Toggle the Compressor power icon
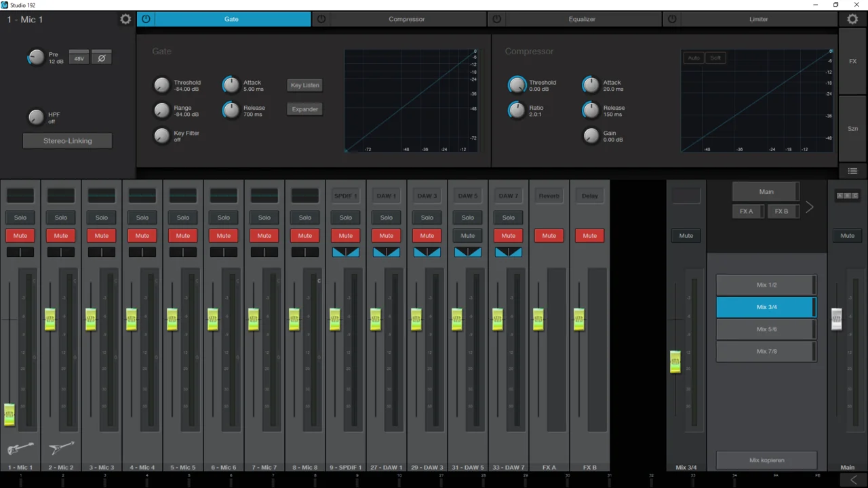868x488 pixels. point(321,20)
